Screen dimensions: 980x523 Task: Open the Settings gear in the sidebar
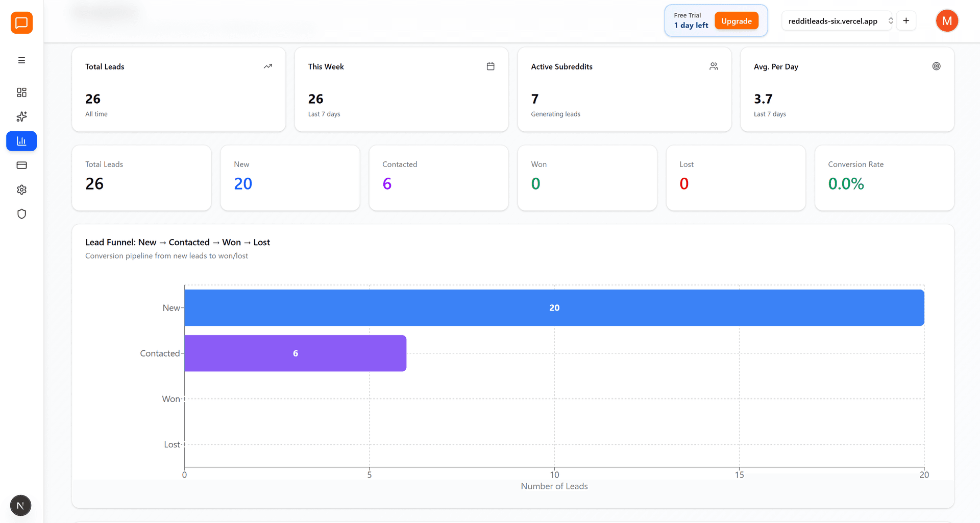21,189
